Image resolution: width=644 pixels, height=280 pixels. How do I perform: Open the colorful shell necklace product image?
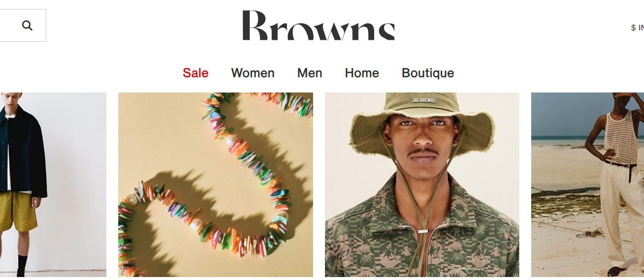(216, 185)
